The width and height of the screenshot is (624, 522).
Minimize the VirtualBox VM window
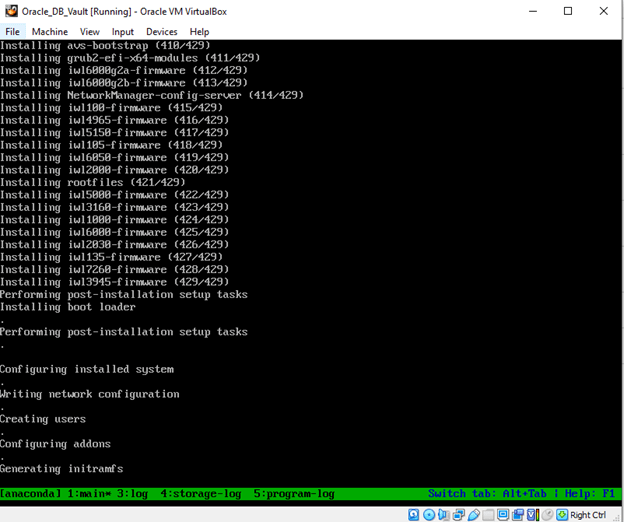point(533,11)
